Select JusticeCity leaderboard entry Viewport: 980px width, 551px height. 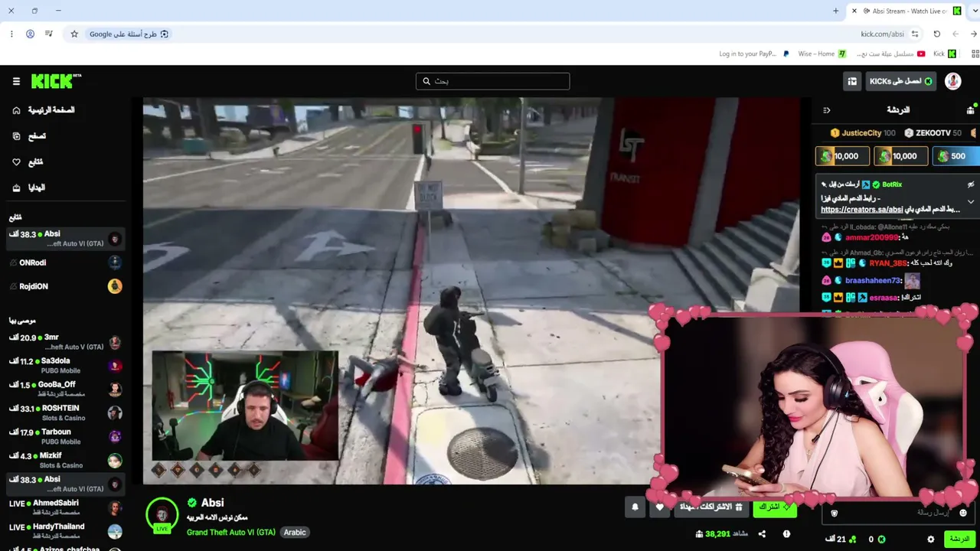coord(863,133)
